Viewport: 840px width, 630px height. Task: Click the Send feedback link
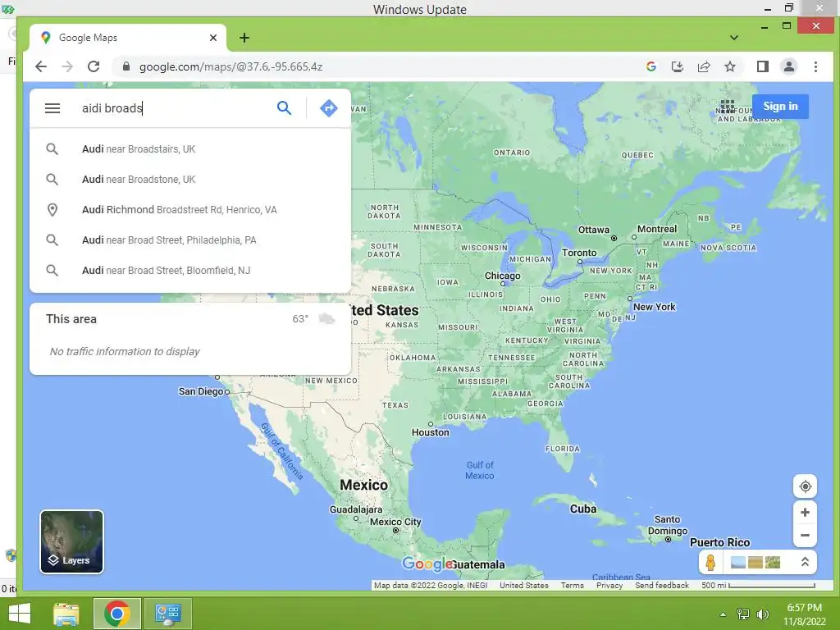pos(662,585)
